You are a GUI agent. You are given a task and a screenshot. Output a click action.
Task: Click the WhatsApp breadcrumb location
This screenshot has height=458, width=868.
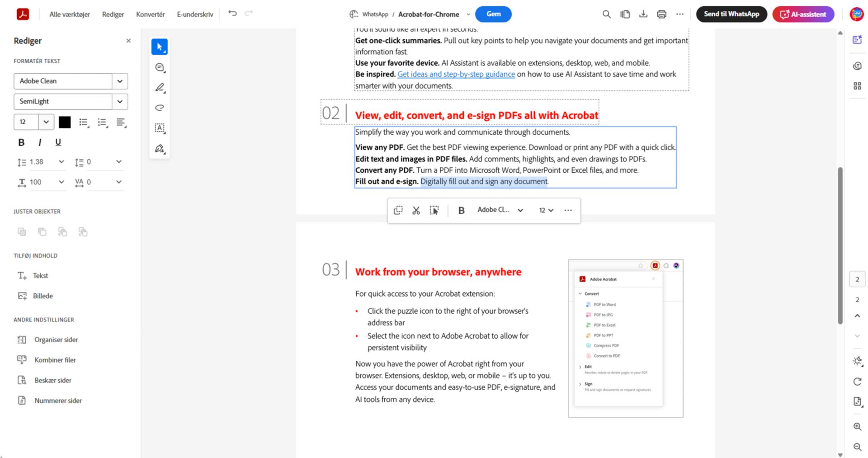click(375, 14)
